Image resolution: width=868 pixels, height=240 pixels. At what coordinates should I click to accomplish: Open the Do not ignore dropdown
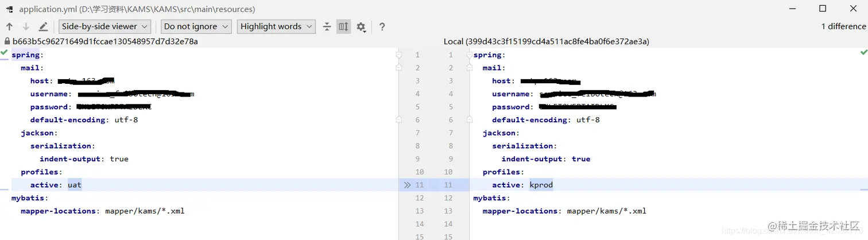click(195, 26)
